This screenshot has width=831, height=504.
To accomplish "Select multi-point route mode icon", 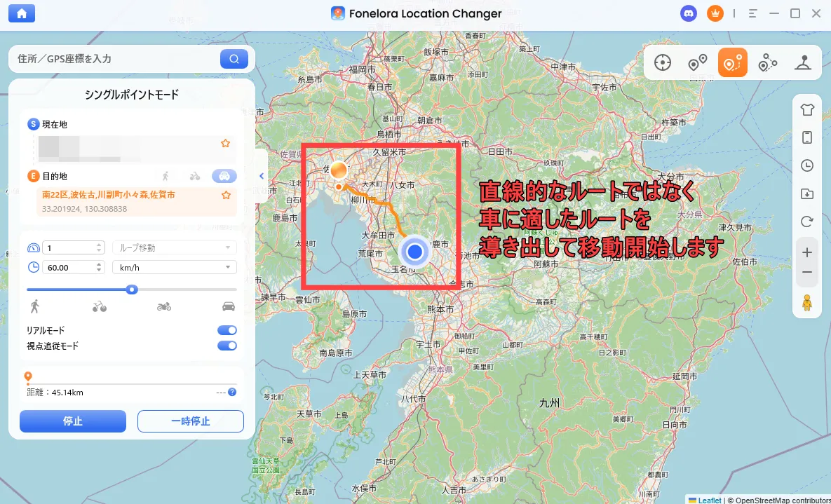I will (767, 62).
